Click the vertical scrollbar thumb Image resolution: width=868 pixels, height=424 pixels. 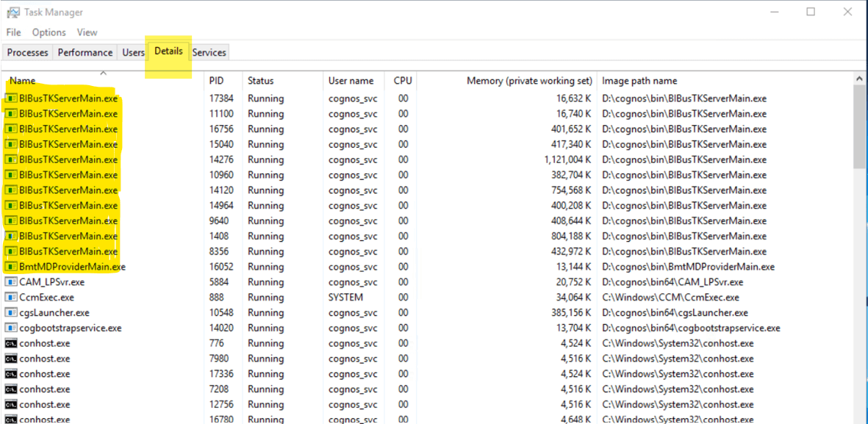860,126
